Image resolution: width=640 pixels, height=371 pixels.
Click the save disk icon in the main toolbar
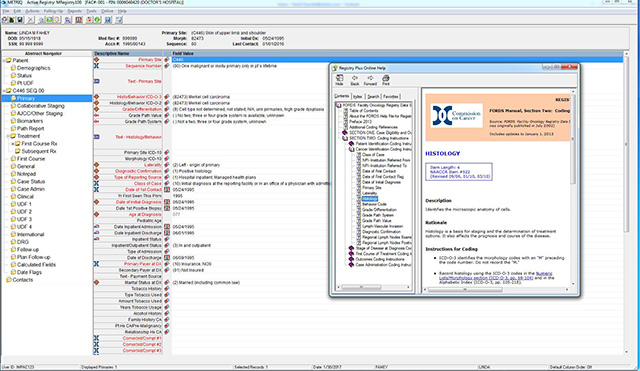[x=20, y=20]
